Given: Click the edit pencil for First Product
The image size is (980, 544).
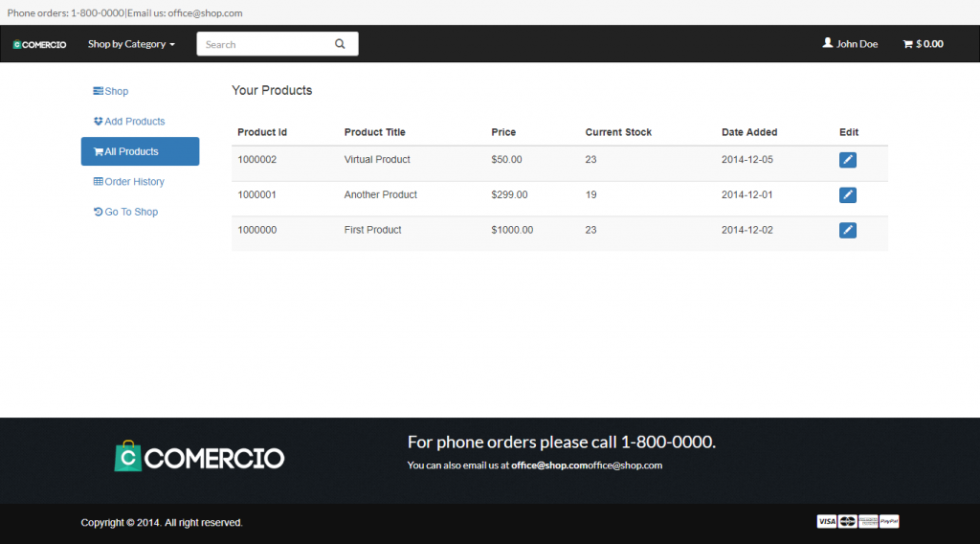Looking at the screenshot, I should [847, 230].
